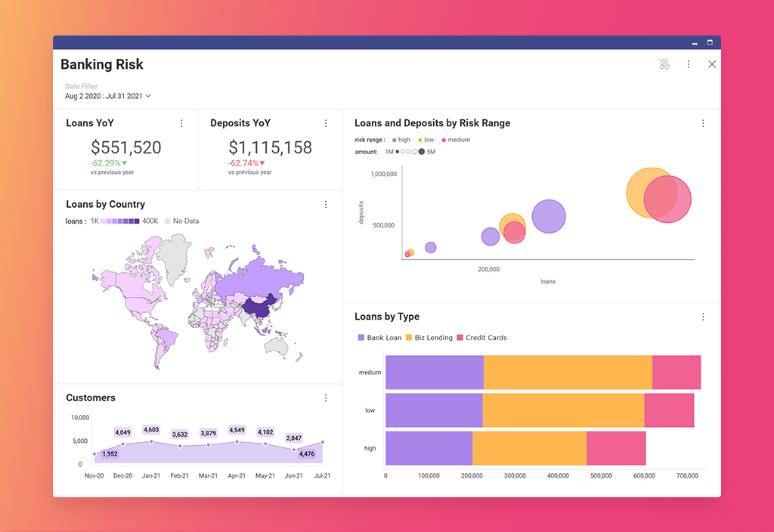The height and width of the screenshot is (532, 774).
Task: Click the 3,879 customers data label
Action: pos(209,433)
